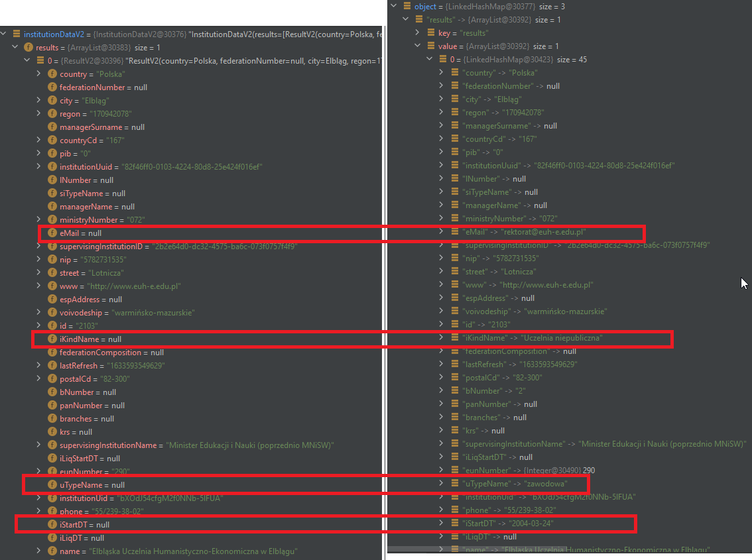Expand the left institutionUuid 82f46ff0 field
752x560 pixels.
click(x=39, y=166)
